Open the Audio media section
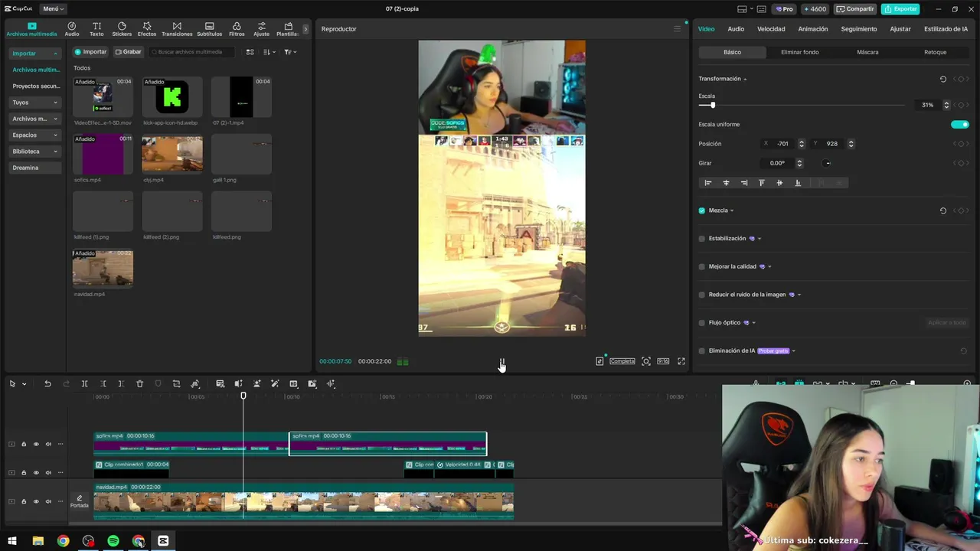Viewport: 980px width, 551px height. 72,29
